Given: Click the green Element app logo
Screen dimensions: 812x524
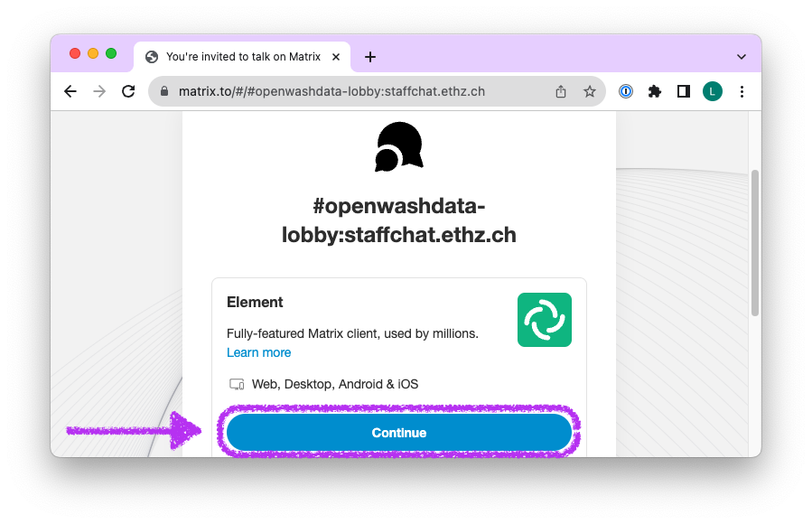Looking at the screenshot, I should [x=545, y=320].
